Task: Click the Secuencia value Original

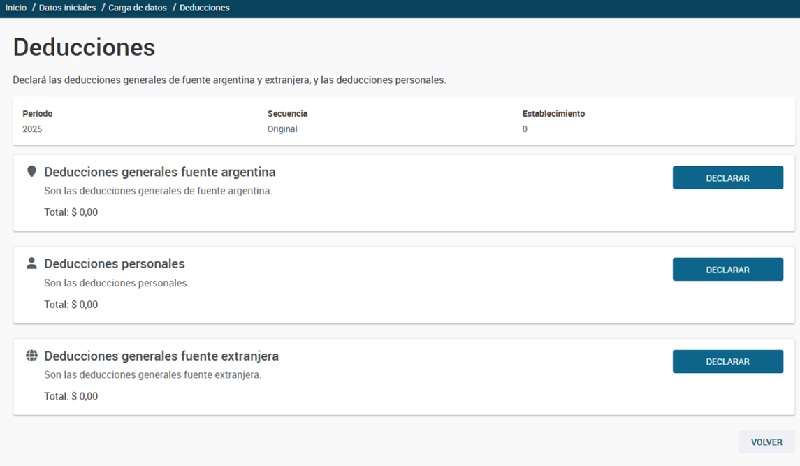Action: (x=282, y=129)
